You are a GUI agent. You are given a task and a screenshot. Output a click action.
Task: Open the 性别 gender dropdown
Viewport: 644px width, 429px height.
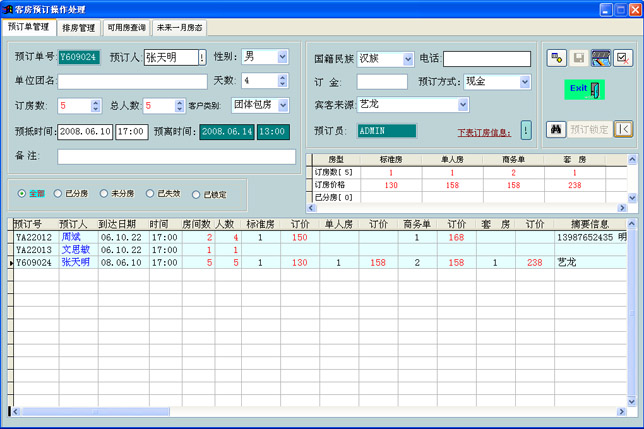tap(281, 57)
